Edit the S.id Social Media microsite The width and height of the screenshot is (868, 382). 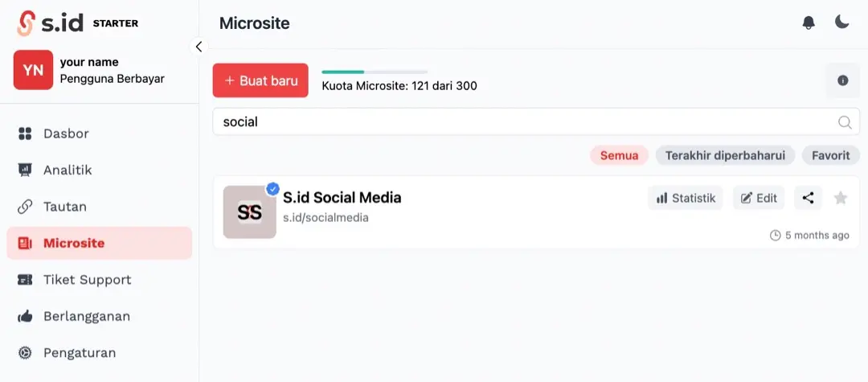(x=759, y=198)
